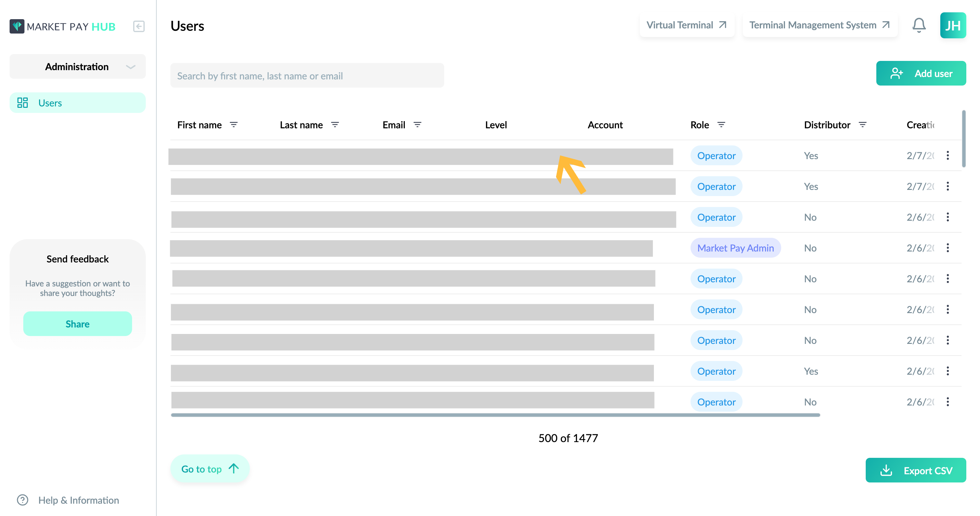The width and height of the screenshot is (980, 516).
Task: Open three-dot menu for the first user row
Action: (947, 155)
